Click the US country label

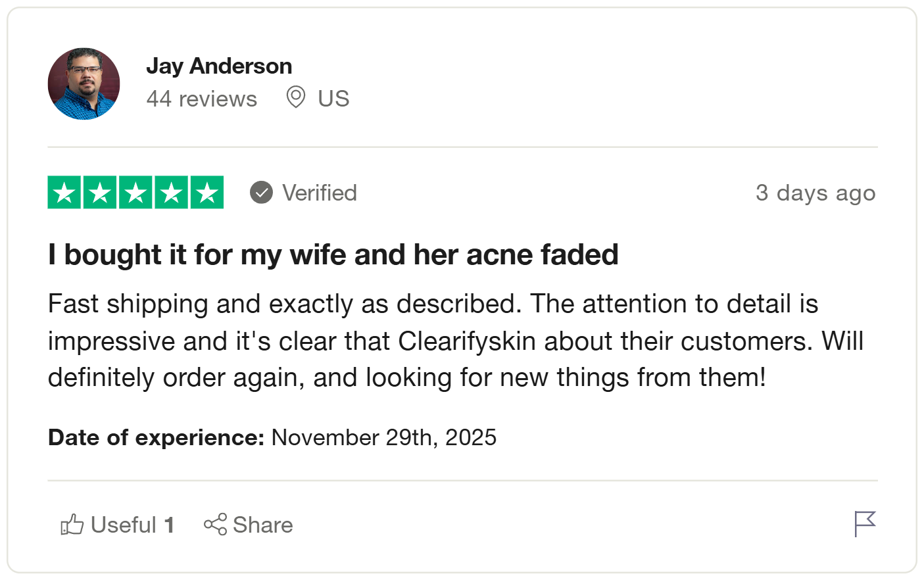[333, 99]
